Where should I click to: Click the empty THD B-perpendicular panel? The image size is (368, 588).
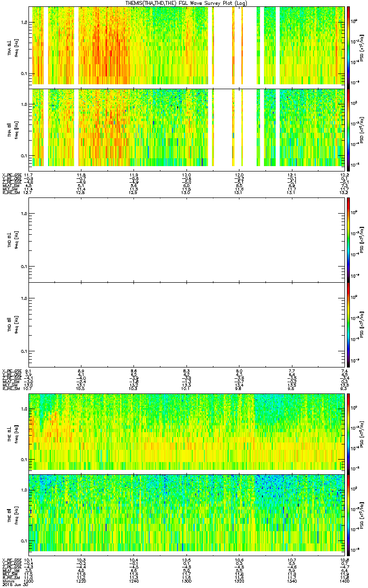point(187,240)
